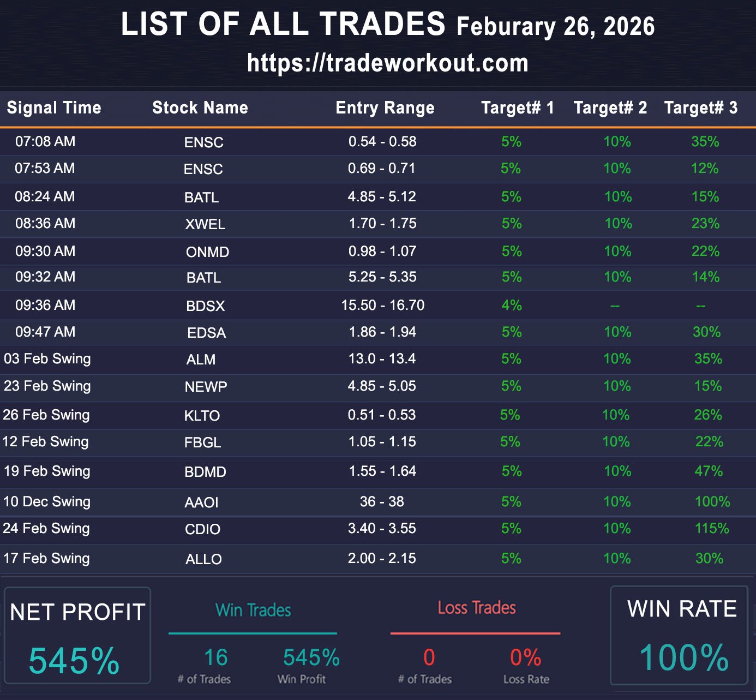The height and width of the screenshot is (700, 756).
Task: Open the tradeworkout.com link
Action: (x=387, y=63)
